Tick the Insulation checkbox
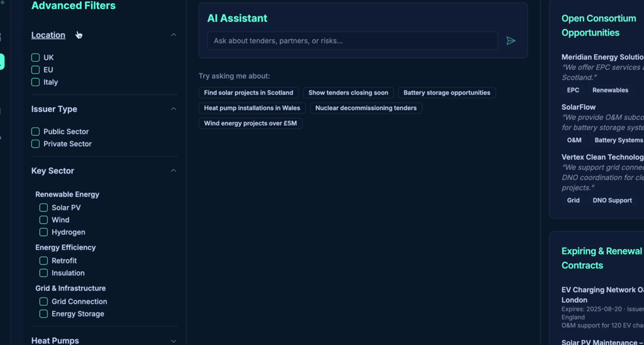Screen dimensions: 644x345 pyautogui.click(x=43, y=273)
